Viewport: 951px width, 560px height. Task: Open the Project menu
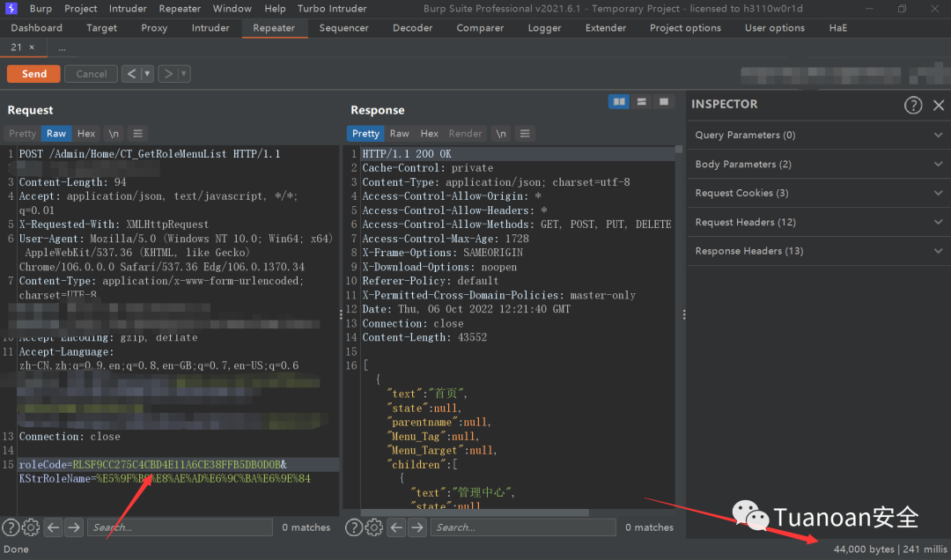click(81, 9)
